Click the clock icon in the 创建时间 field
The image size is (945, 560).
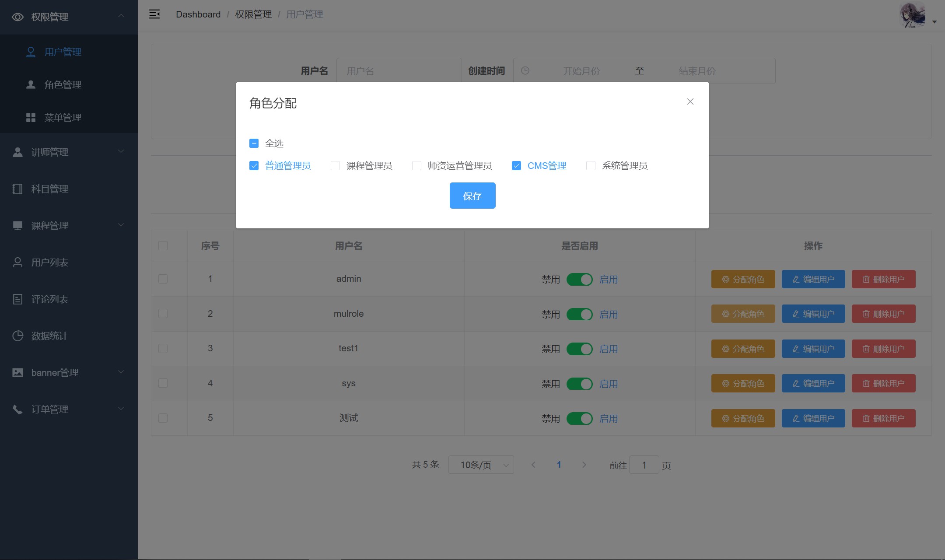click(x=525, y=70)
